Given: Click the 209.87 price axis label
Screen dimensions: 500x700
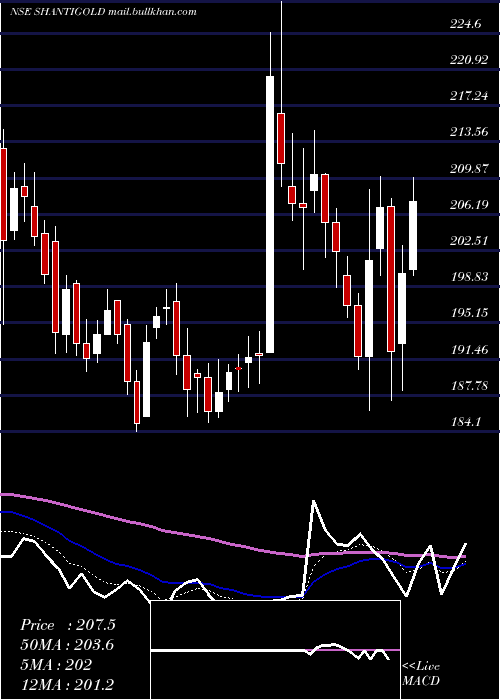Looking at the screenshot, I should click(469, 168).
